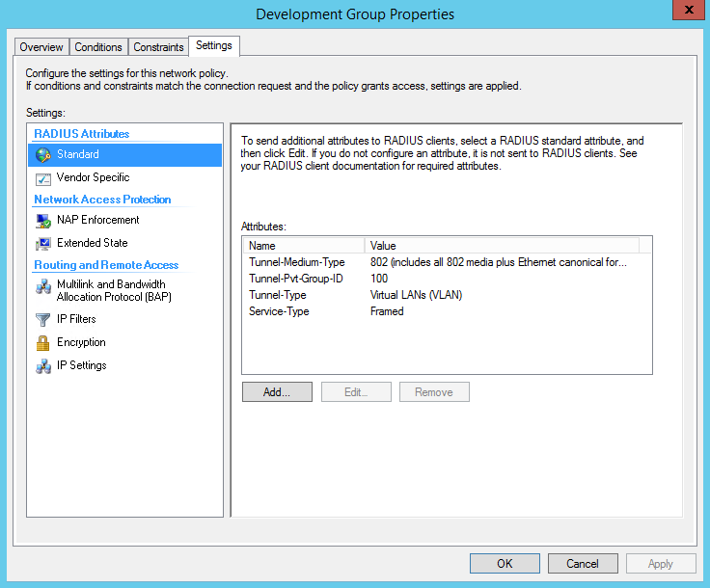Screen dimensions: 710x588
Task: Click the NAP Enforcement computer icon
Action: pos(43,221)
